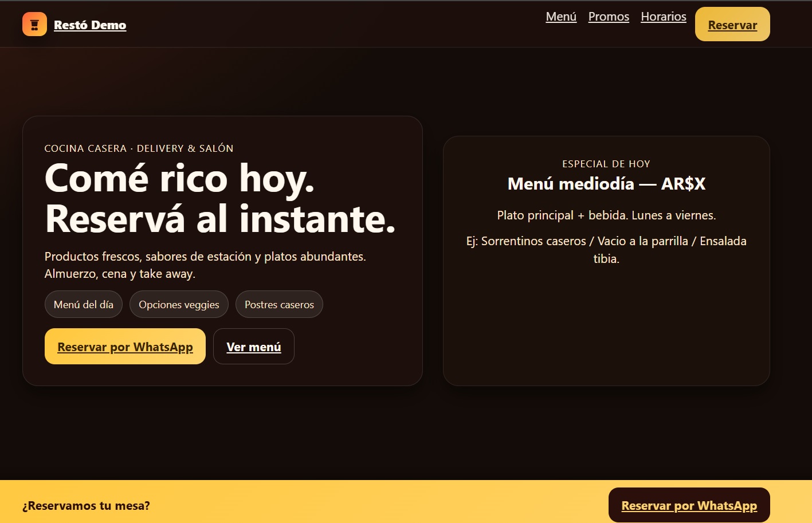Click the orange cup logo icon
The image size is (812, 523).
[x=34, y=24]
